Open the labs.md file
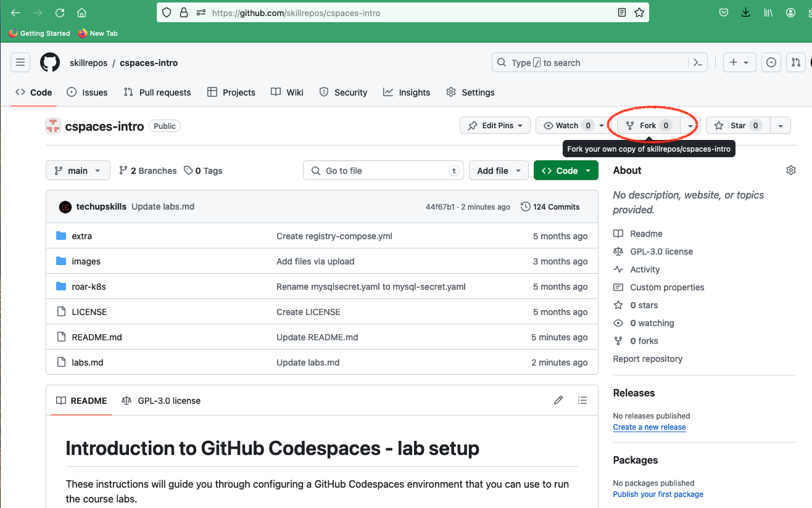This screenshot has height=508, width=812. tap(88, 363)
